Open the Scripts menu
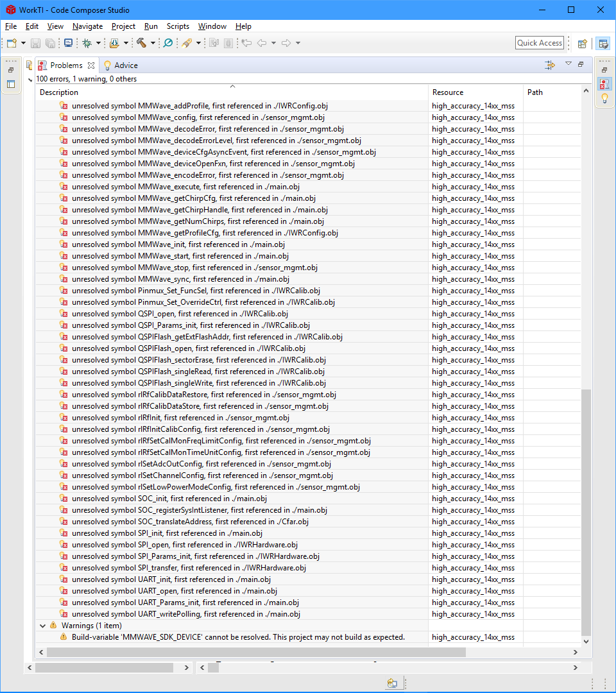 point(178,26)
